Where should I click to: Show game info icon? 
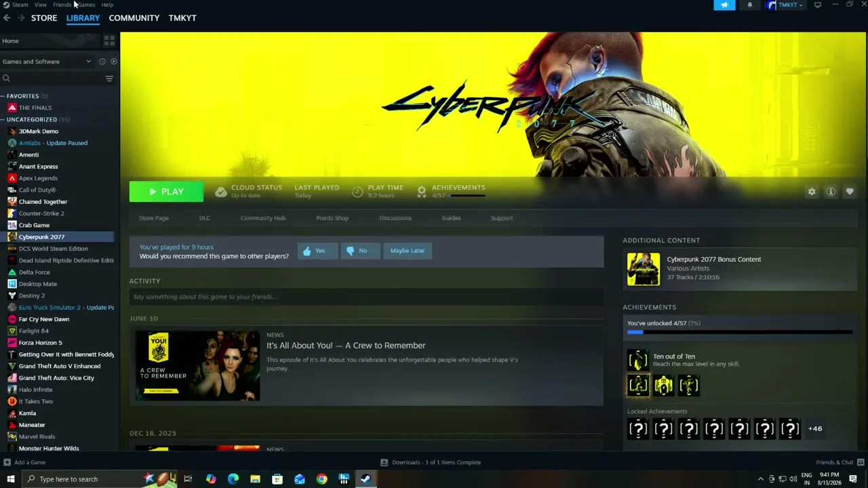(831, 192)
